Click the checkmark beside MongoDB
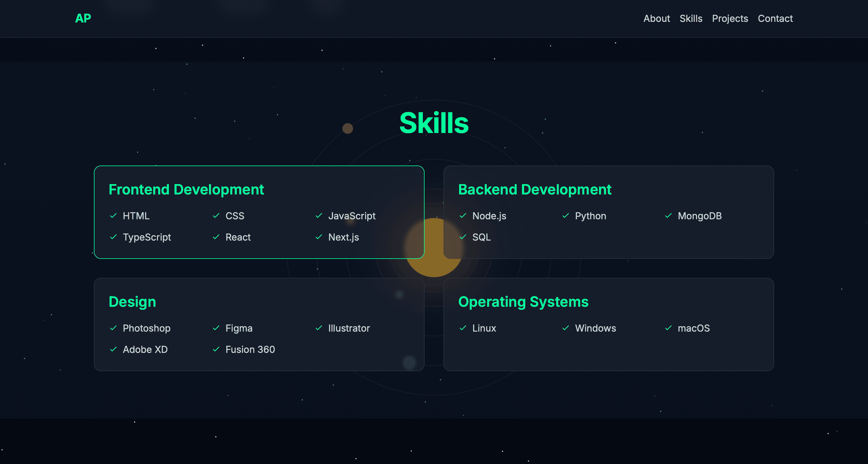 pos(668,215)
